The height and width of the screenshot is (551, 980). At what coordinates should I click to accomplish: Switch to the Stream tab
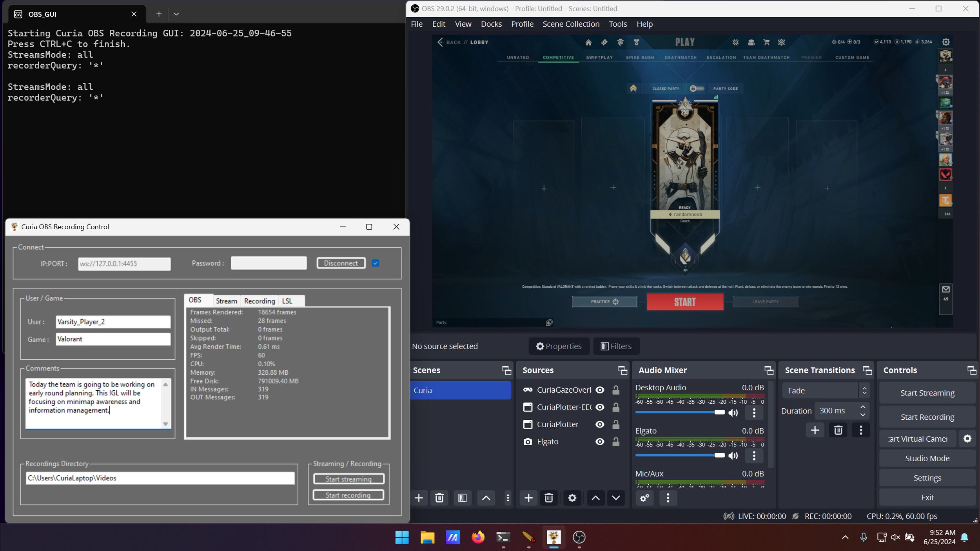[227, 301]
